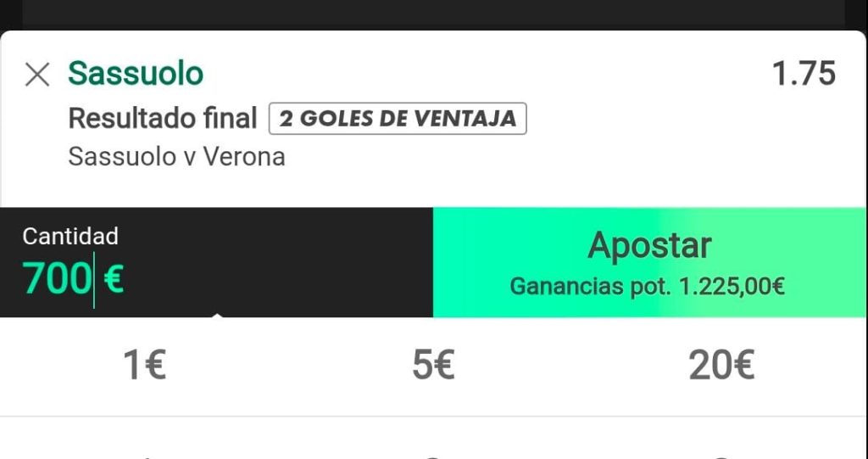Viewport: 868px width, 459px height.
Task: Click the small pointer triangle under the stake field
Action: click(x=218, y=315)
